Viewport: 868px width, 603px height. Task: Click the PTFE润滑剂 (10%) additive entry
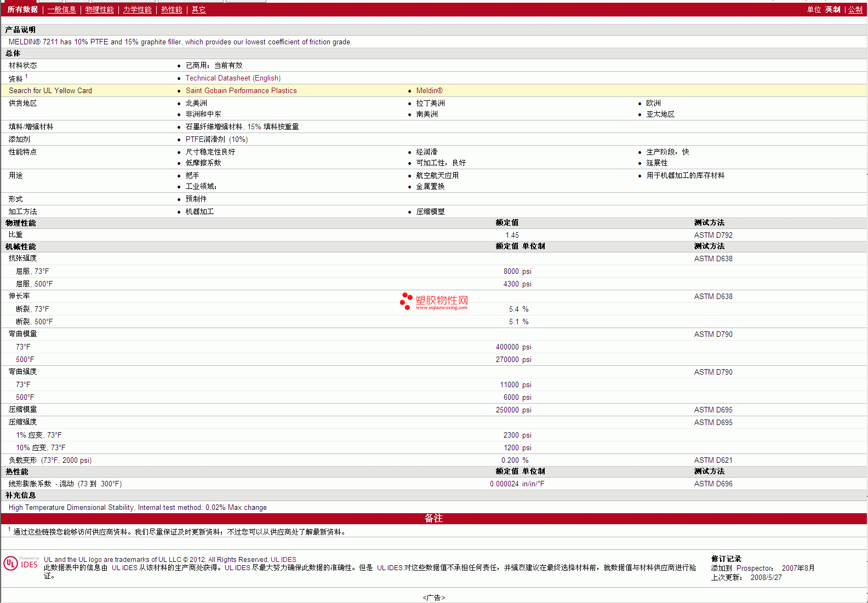[x=216, y=140]
